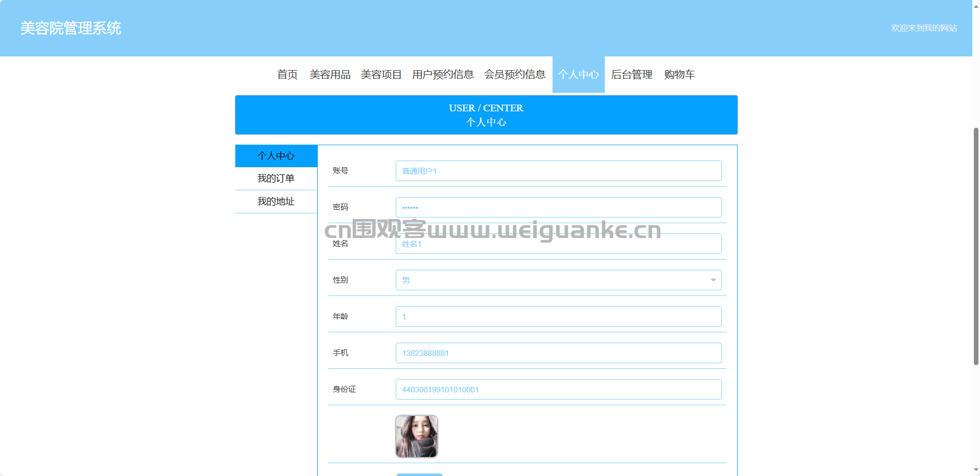Click the highlighted 个人中心 nav tab
The width and height of the screenshot is (980, 476).
coord(578,74)
